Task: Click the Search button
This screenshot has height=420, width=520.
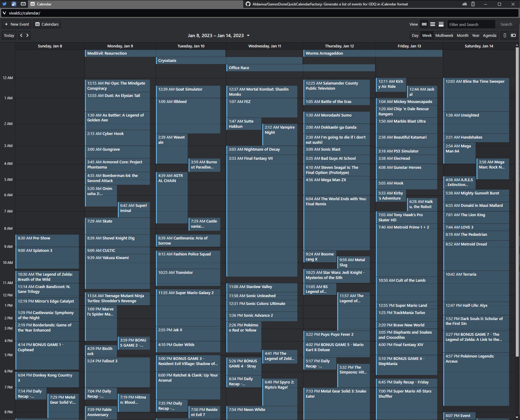Action: point(506,24)
